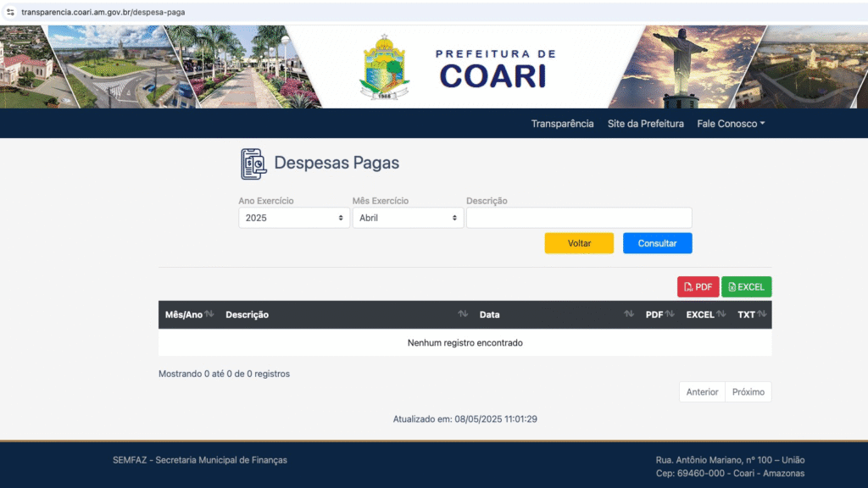Viewport: 868px width, 488px height.
Task: Click the 'Cep: 69460-000' footer line
Action: tap(730, 473)
